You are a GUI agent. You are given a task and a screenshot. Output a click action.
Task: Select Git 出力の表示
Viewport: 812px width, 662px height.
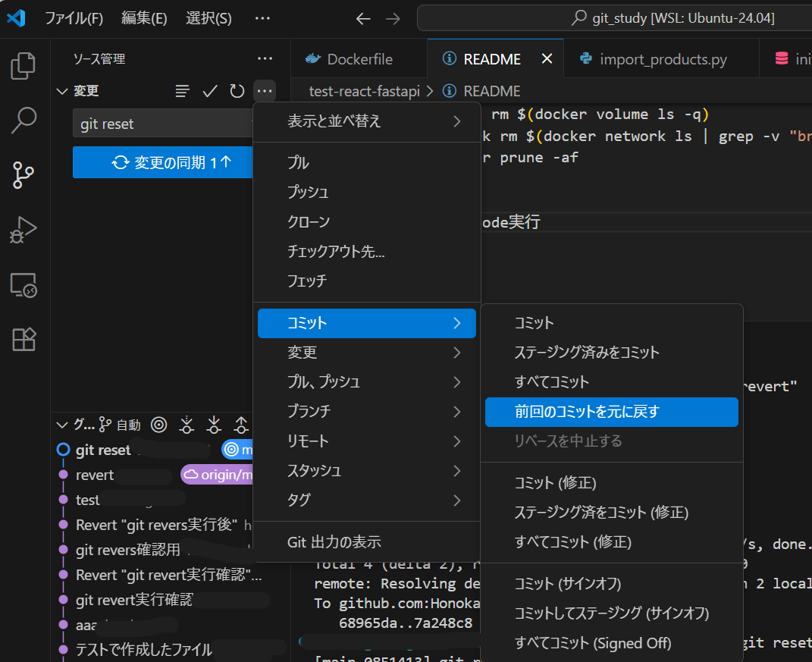[x=367, y=542]
